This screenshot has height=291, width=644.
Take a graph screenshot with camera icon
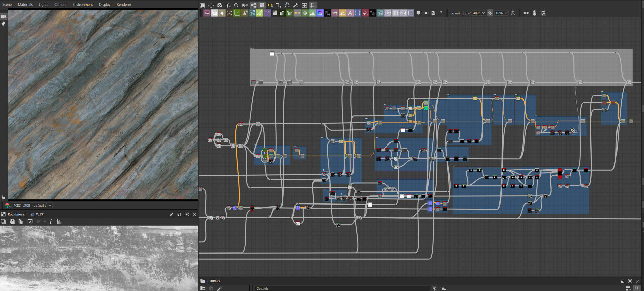pos(219,5)
